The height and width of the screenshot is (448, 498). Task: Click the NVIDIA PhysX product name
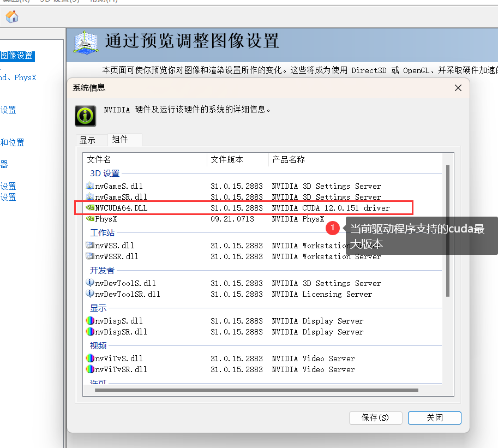(x=298, y=219)
